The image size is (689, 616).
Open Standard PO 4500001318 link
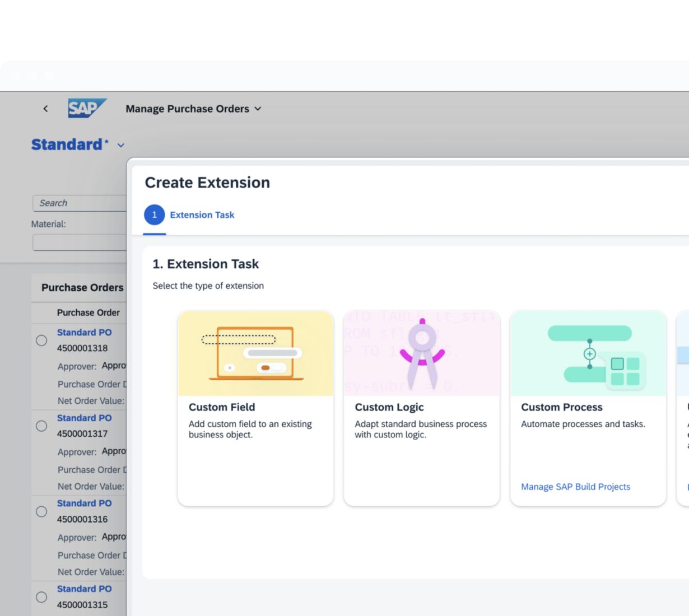coord(84,332)
